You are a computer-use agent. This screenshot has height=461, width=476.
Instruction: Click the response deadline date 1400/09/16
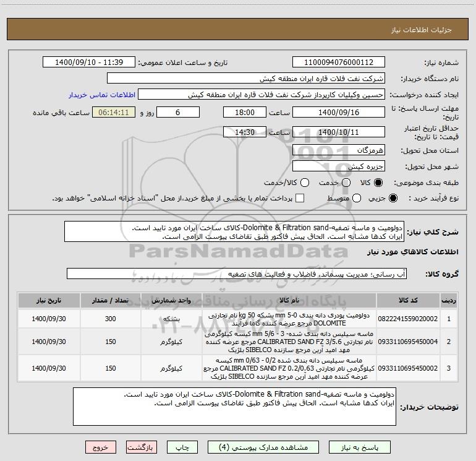pyautogui.click(x=339, y=112)
